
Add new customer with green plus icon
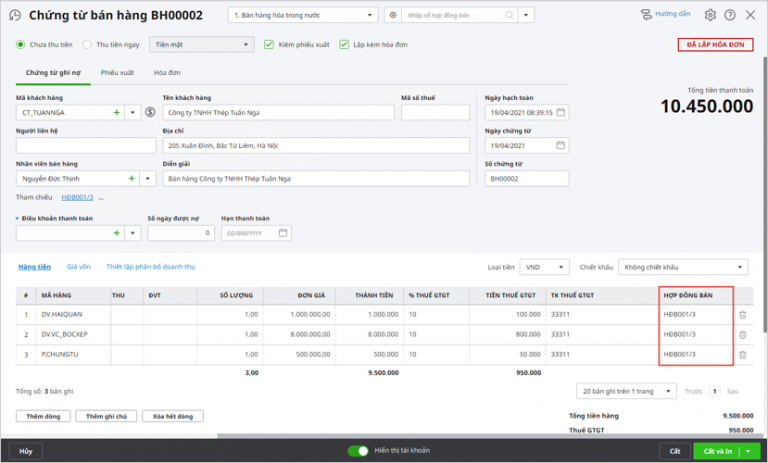(x=117, y=112)
